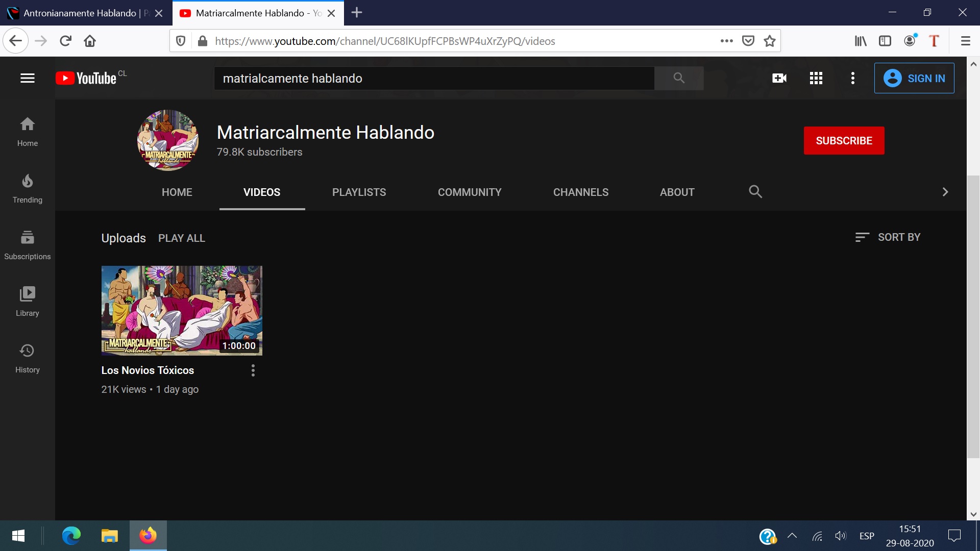This screenshot has height=551, width=980.
Task: Open File Explorer from the taskbar
Action: [x=109, y=536]
